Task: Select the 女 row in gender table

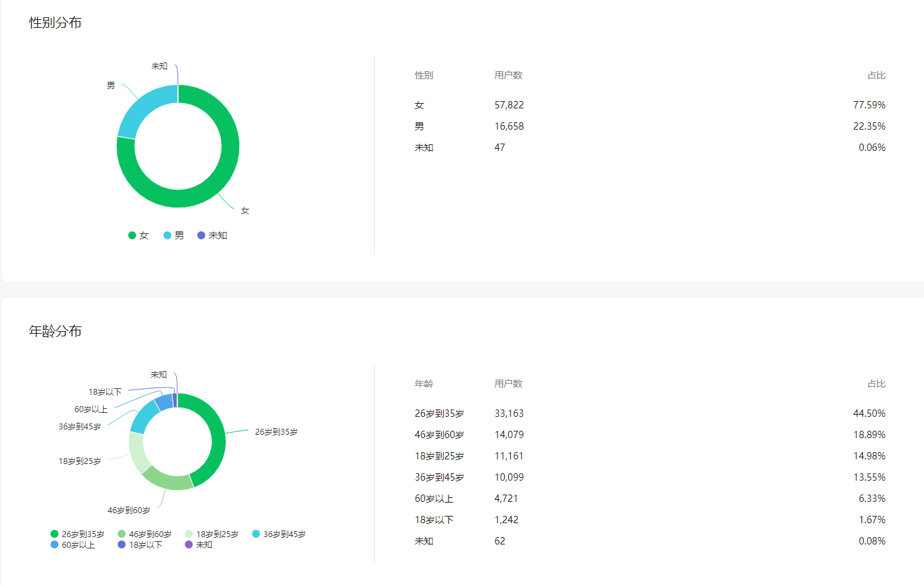Action: pos(650,105)
